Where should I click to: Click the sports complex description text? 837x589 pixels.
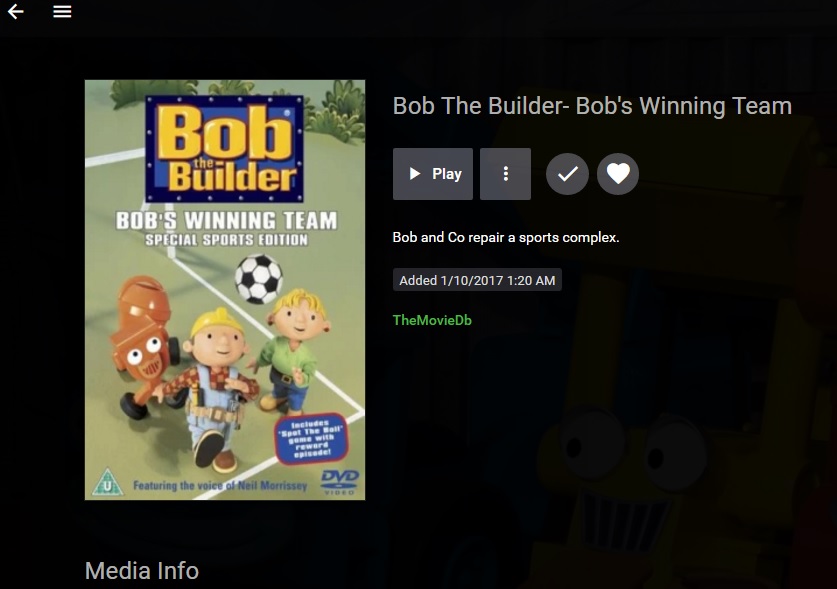pos(506,237)
